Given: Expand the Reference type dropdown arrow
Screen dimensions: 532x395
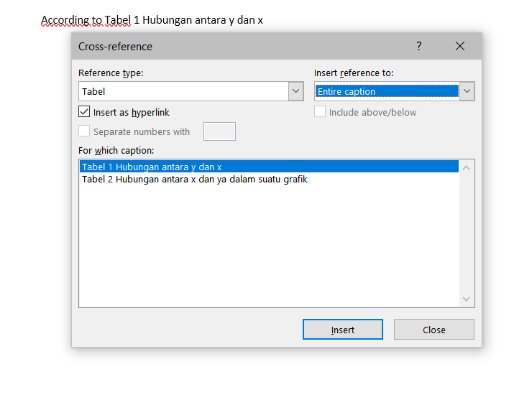Looking at the screenshot, I should [x=295, y=91].
